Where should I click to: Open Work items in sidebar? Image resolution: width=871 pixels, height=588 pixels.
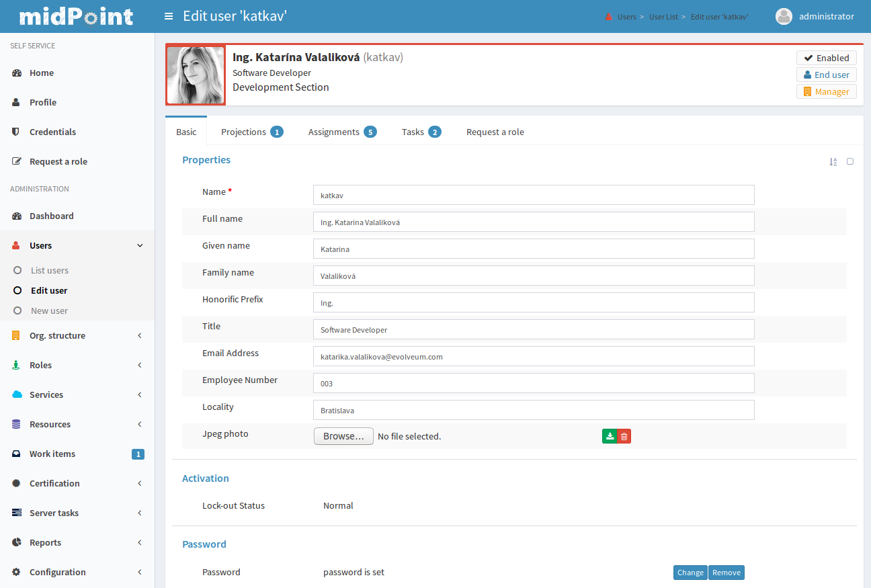point(52,454)
